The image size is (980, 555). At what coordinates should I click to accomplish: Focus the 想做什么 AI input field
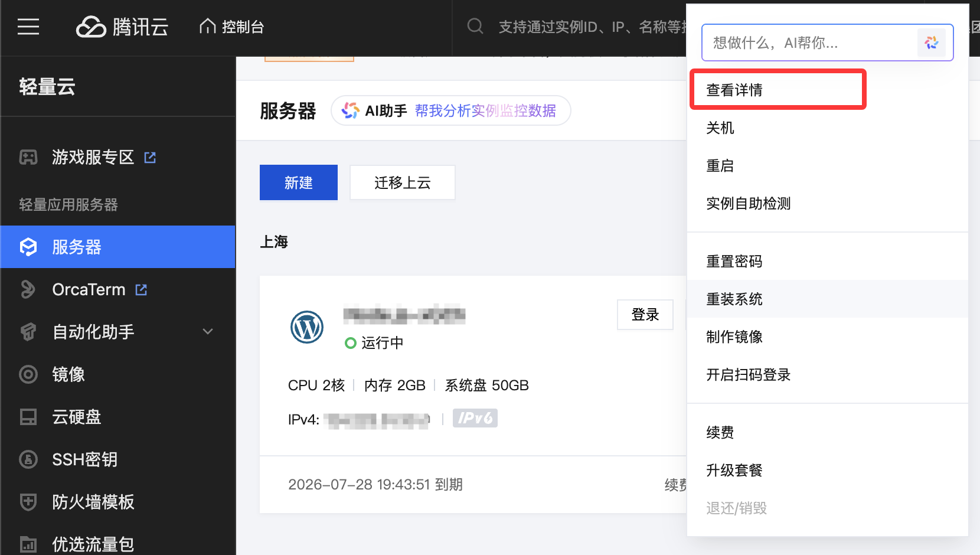[x=809, y=43]
